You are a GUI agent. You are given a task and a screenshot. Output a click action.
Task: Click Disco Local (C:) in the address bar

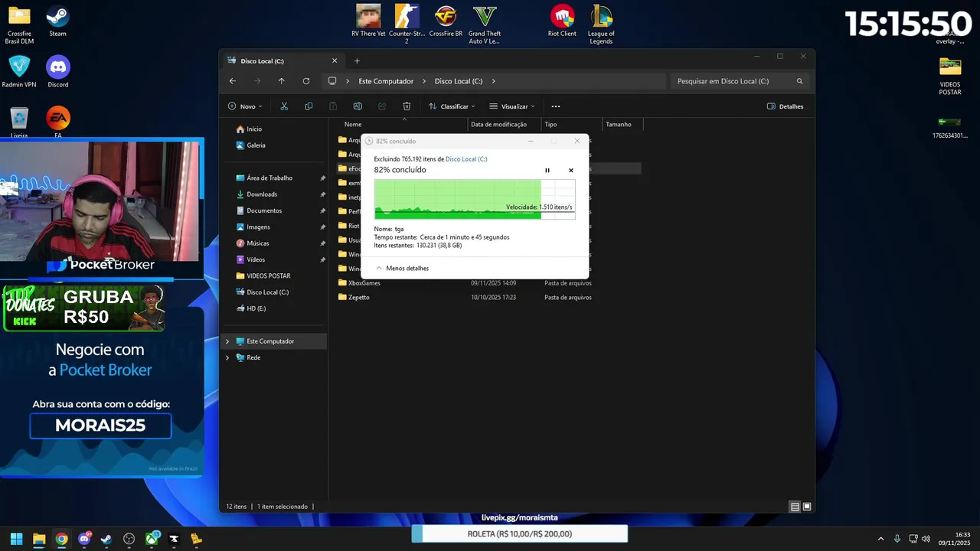point(459,81)
